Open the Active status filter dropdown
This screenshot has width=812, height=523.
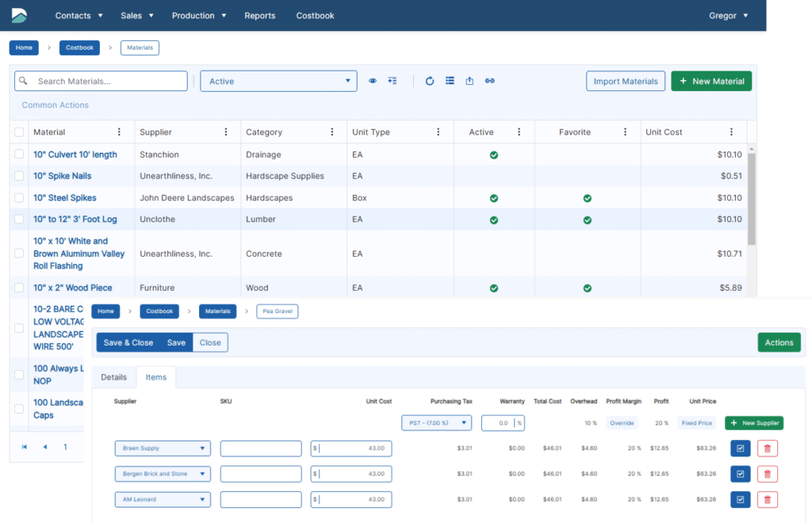(x=278, y=81)
